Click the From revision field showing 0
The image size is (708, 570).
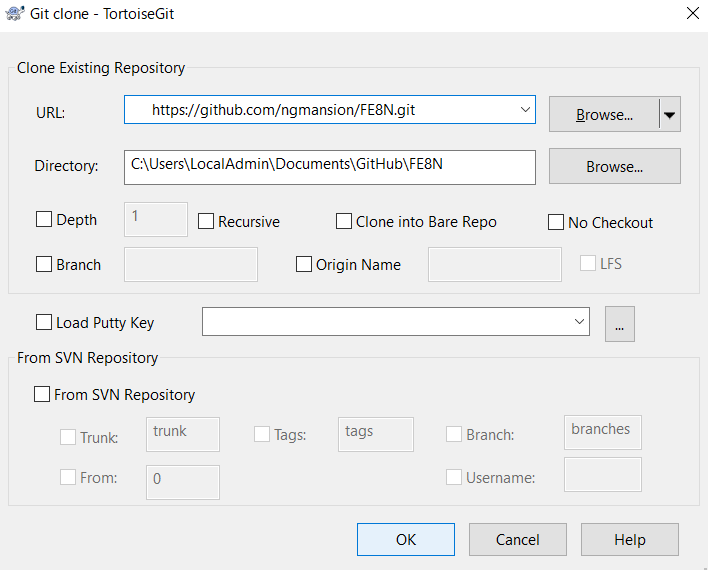pyautogui.click(x=183, y=482)
